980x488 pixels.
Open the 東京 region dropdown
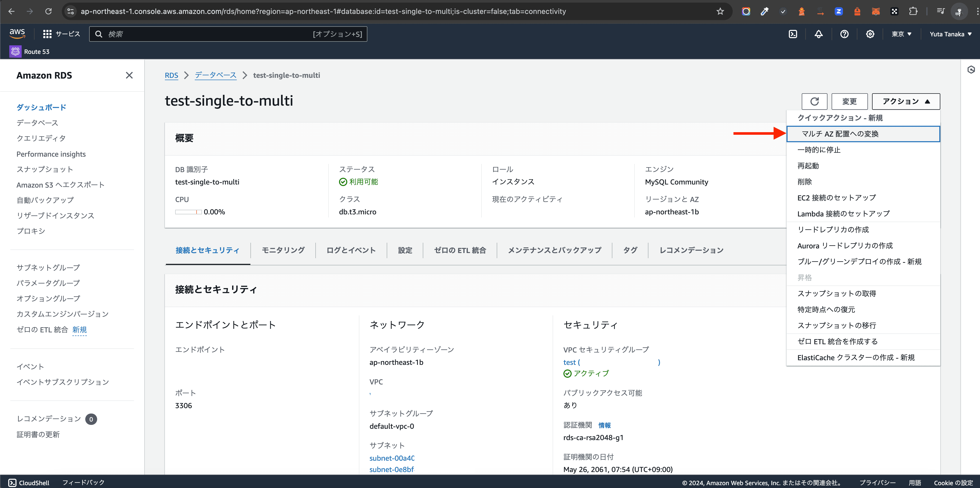click(901, 34)
